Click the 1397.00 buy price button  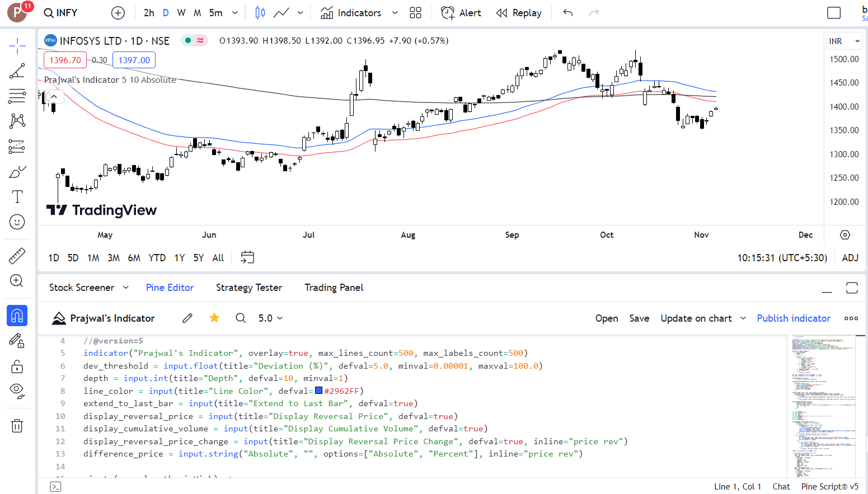[x=134, y=60]
